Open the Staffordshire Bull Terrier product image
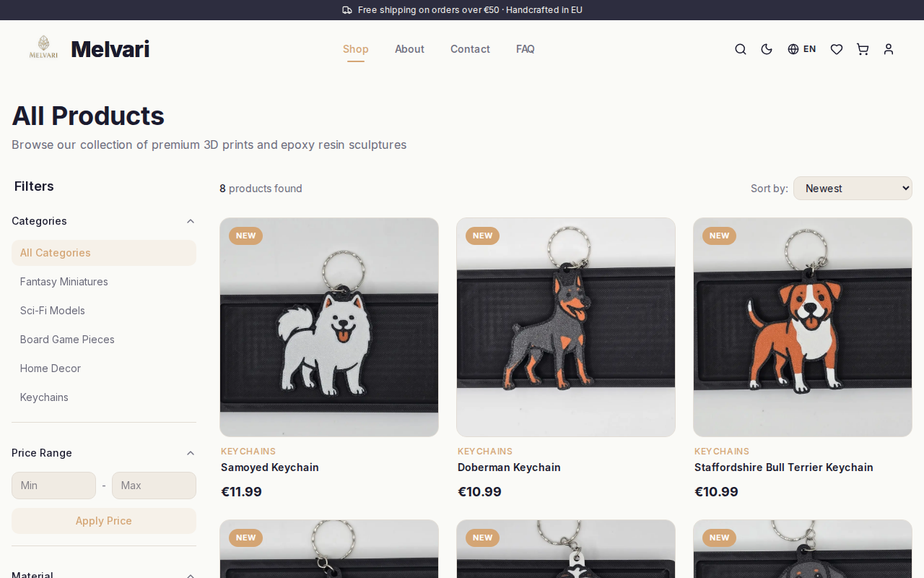The width and height of the screenshot is (924, 578). point(803,327)
